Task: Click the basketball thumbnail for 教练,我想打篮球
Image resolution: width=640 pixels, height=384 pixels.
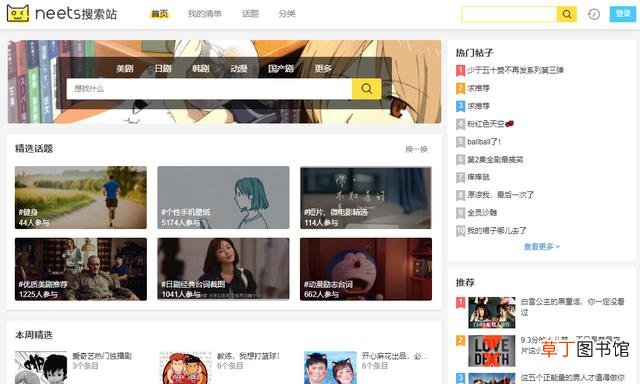Action: click(186, 367)
